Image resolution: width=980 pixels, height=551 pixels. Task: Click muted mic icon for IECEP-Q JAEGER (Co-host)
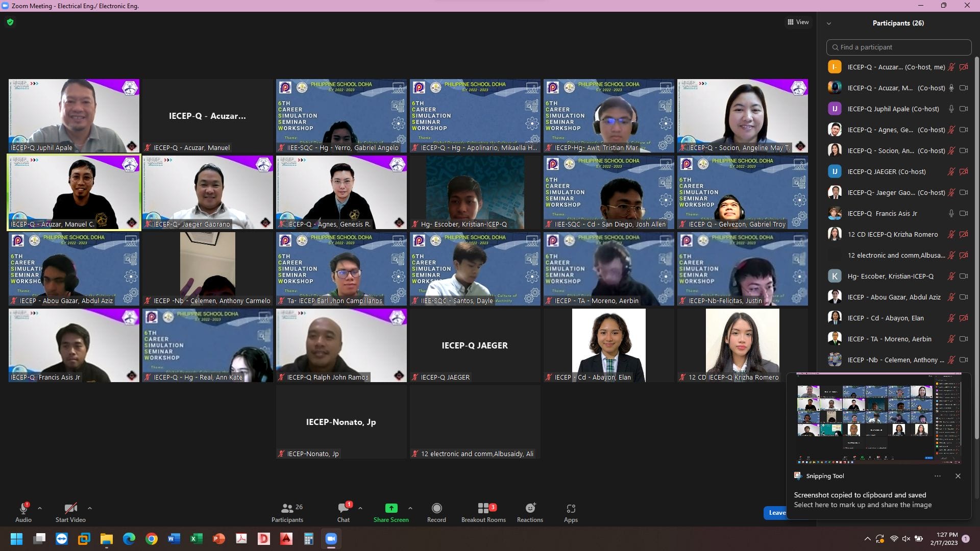(951, 171)
